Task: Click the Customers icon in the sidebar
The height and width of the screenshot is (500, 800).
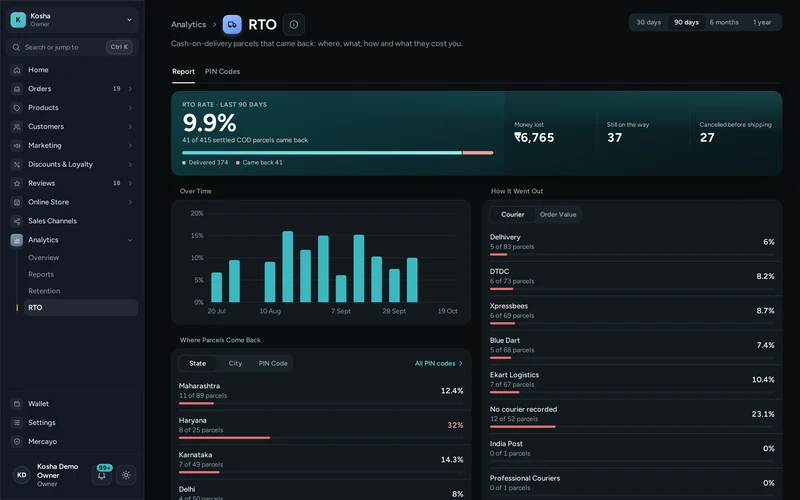Action: tap(17, 127)
